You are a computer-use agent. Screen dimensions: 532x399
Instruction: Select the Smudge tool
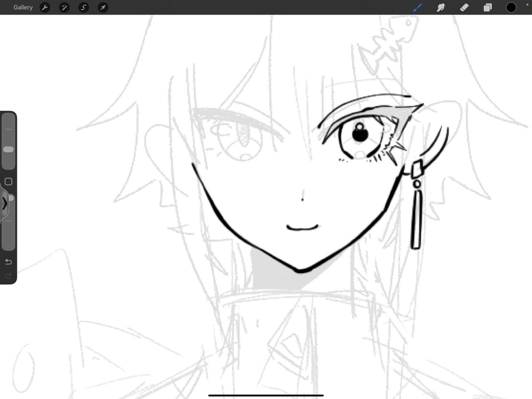(441, 8)
